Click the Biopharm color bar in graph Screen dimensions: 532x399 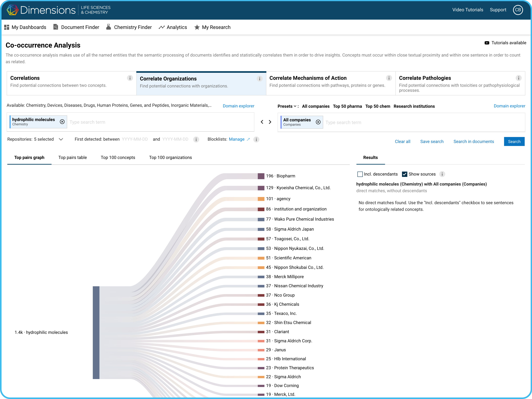(x=261, y=176)
